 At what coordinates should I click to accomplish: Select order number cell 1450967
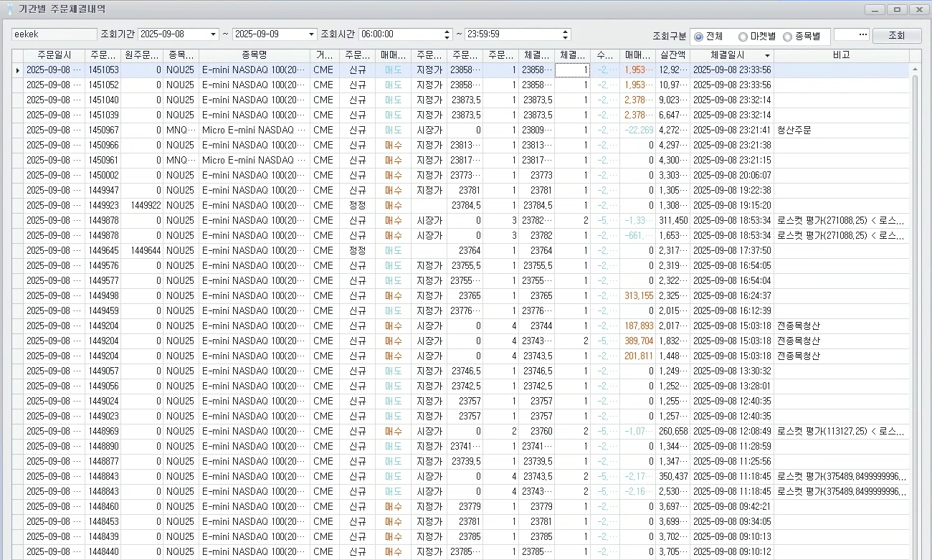tap(103, 130)
